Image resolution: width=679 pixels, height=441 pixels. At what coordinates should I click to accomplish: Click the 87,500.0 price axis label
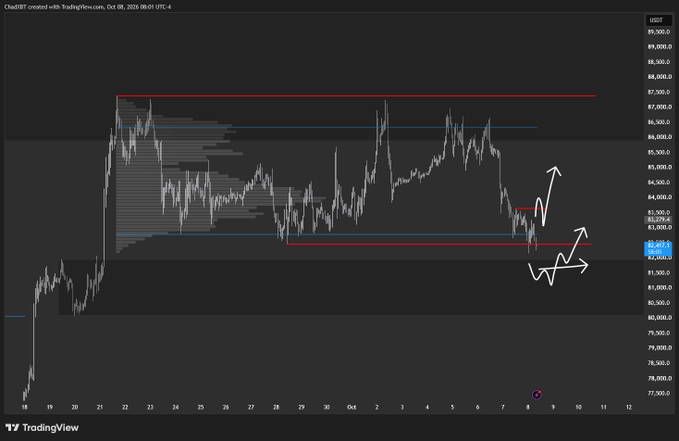coord(660,92)
